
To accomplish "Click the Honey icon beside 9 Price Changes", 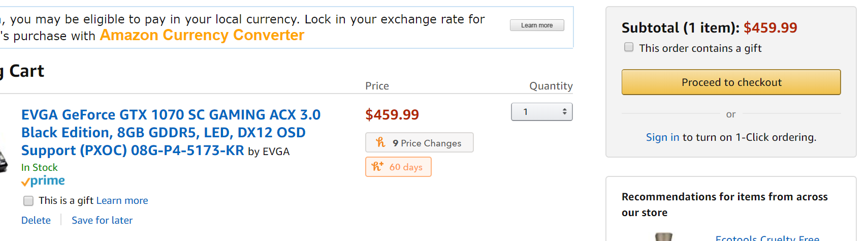I will coord(381,142).
